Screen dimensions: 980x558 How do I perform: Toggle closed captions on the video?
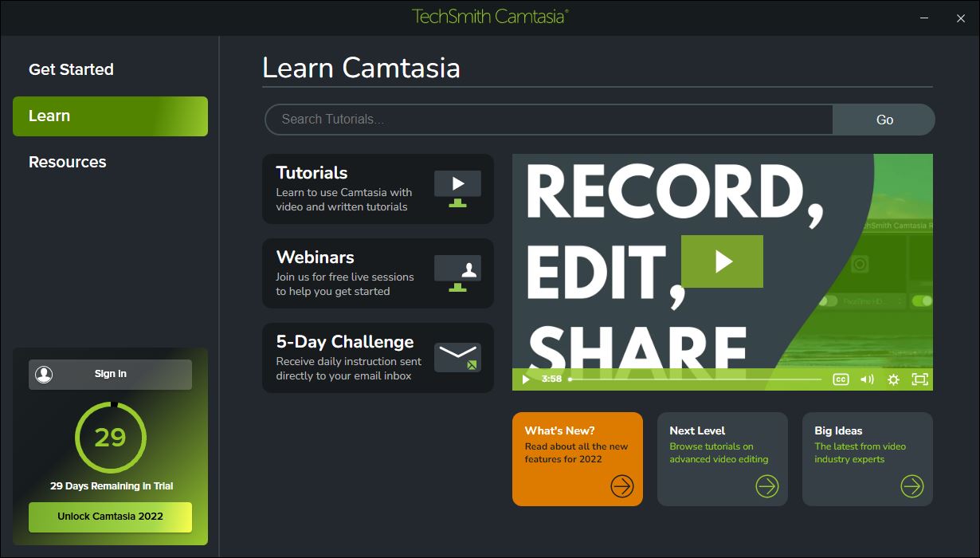coord(841,379)
